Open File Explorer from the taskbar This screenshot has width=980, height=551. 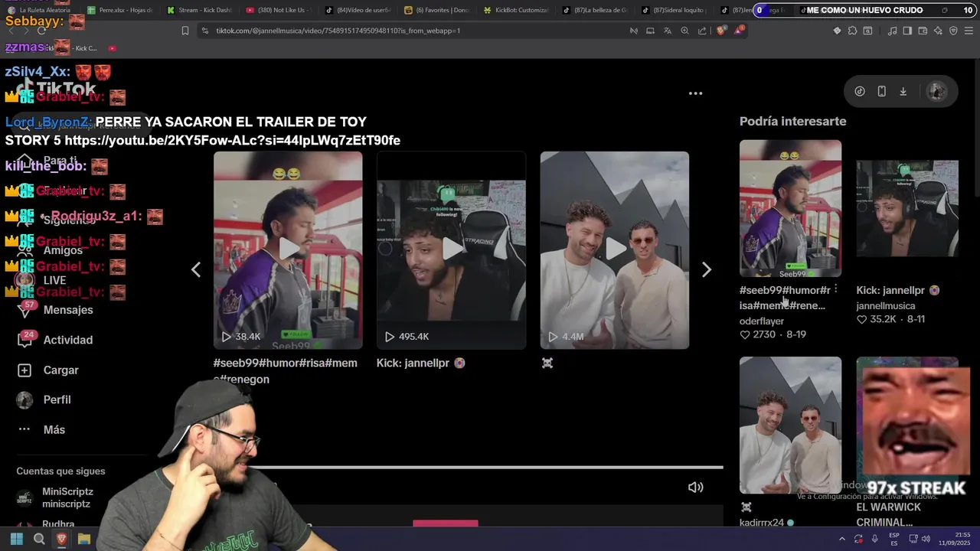click(84, 539)
